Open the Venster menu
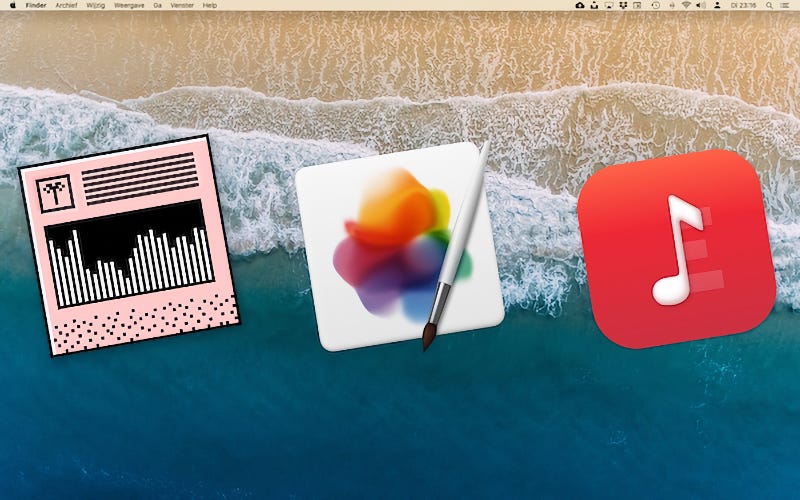This screenshot has height=500, width=800. tap(182, 5)
